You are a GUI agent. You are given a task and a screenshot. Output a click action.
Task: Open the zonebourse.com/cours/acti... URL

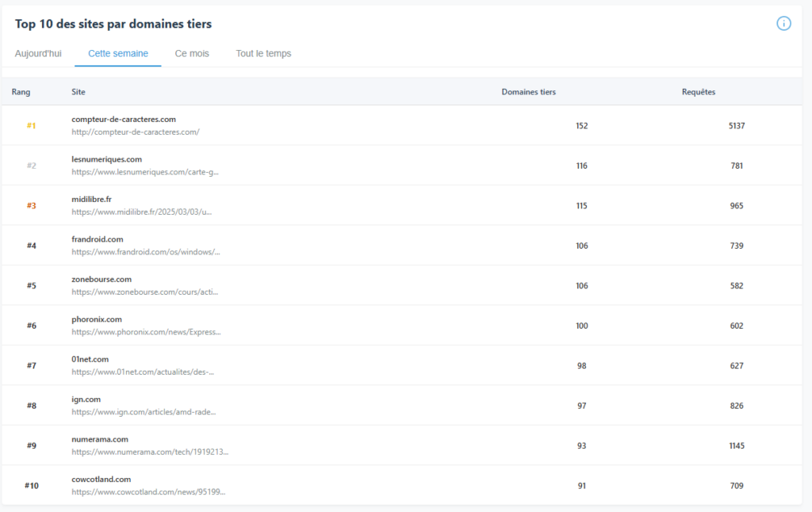(145, 292)
